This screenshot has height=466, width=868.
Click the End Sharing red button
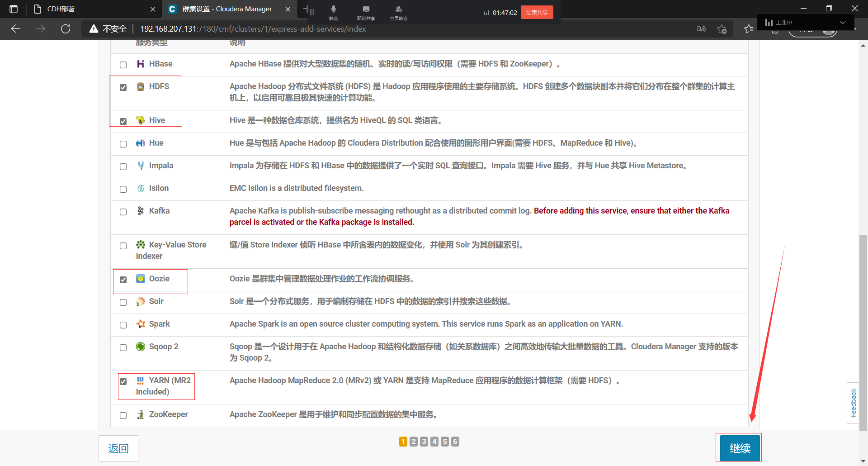(x=537, y=12)
